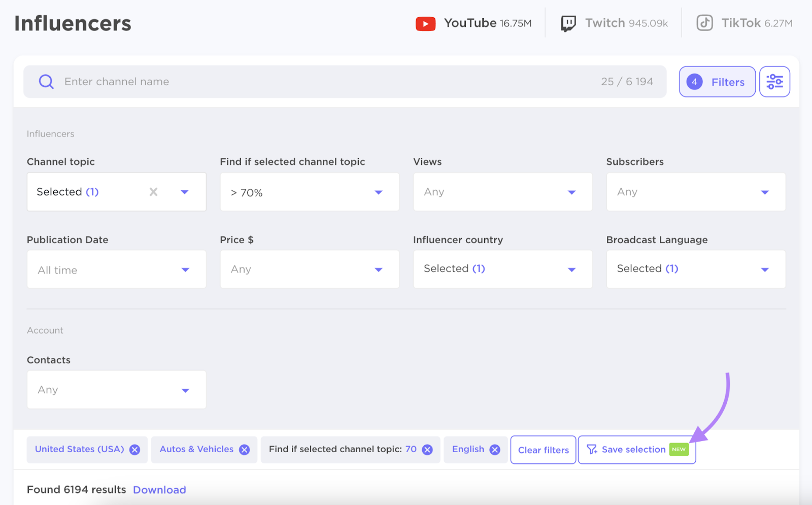812x505 pixels.
Task: Click the funnel icon on Save selection
Action: tap(591, 449)
